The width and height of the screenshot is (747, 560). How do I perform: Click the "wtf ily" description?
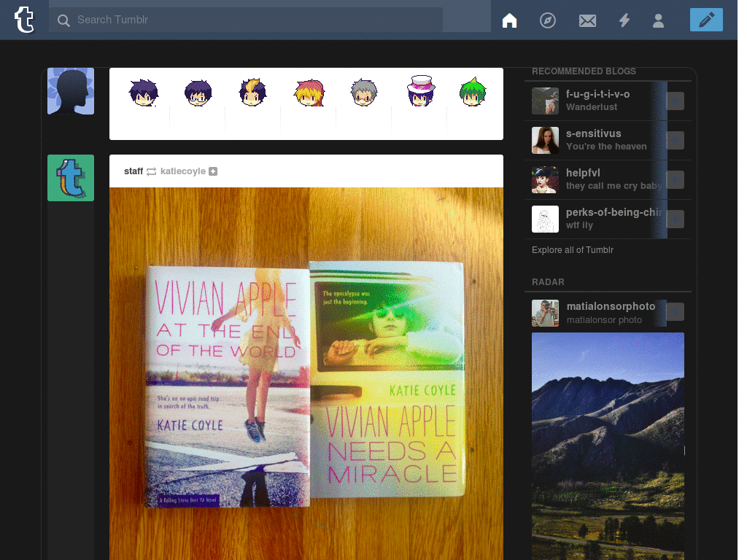pyautogui.click(x=579, y=225)
